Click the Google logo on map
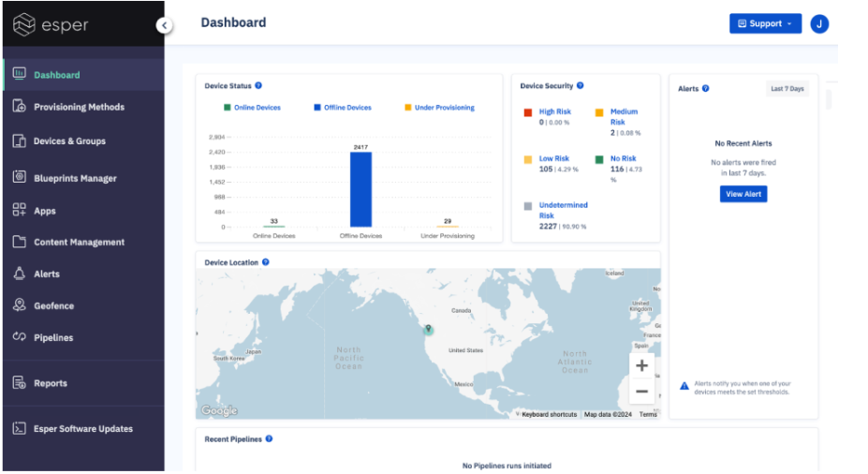 coord(219,410)
